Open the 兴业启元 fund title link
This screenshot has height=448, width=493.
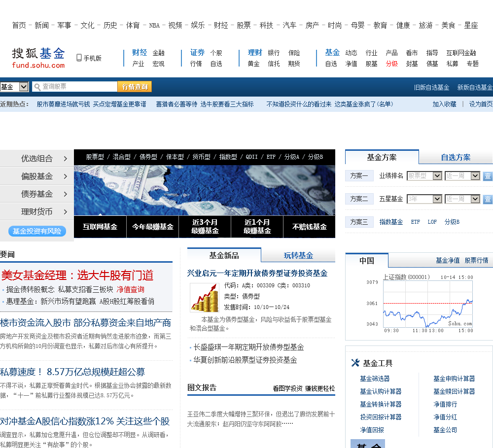tap(257, 273)
